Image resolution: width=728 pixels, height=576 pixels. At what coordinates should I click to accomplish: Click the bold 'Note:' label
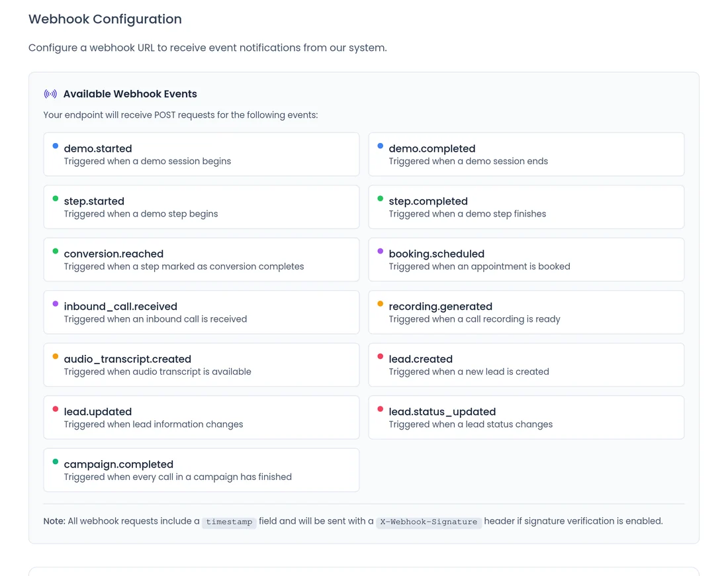[54, 521]
